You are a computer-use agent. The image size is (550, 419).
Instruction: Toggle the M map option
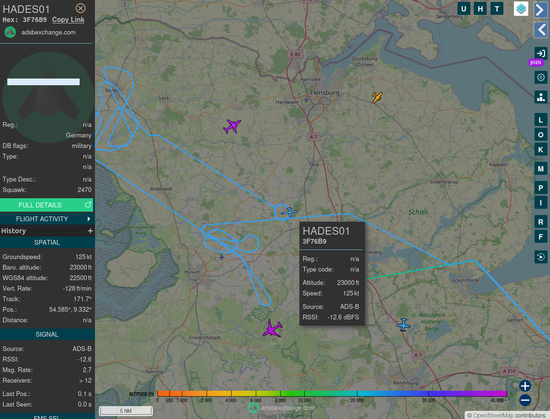(x=541, y=169)
